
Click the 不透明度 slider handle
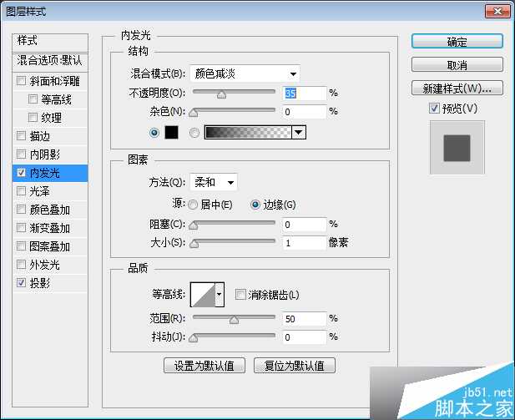coord(222,94)
